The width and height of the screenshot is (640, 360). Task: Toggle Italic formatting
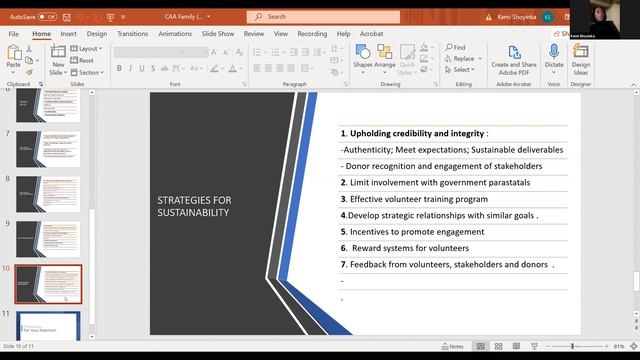[x=130, y=69]
